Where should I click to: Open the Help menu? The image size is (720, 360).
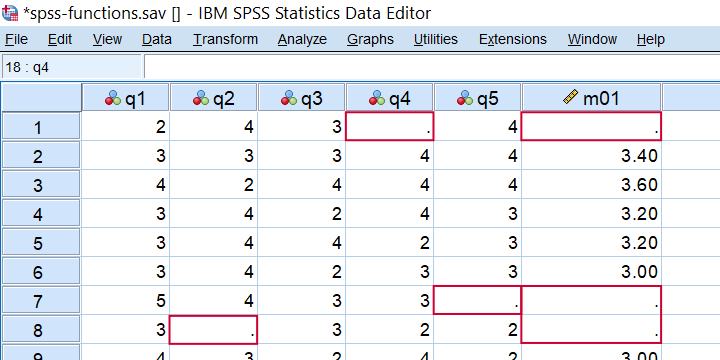pyautogui.click(x=651, y=39)
